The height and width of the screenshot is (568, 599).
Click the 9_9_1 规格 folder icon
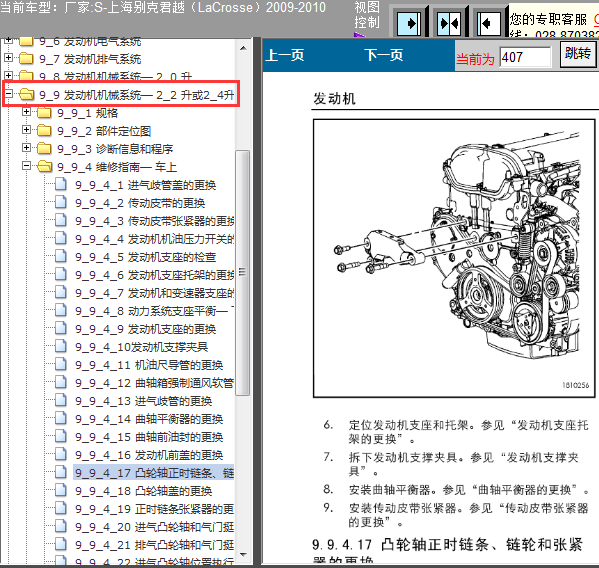pyautogui.click(x=44, y=112)
